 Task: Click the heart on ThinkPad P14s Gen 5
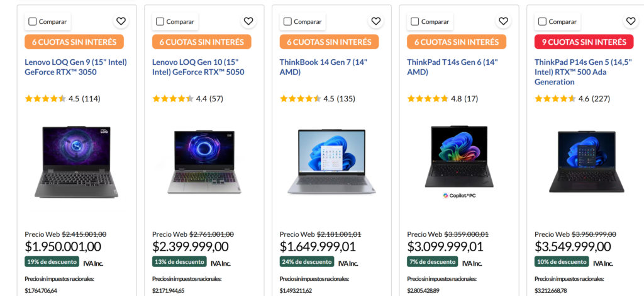pos(631,21)
